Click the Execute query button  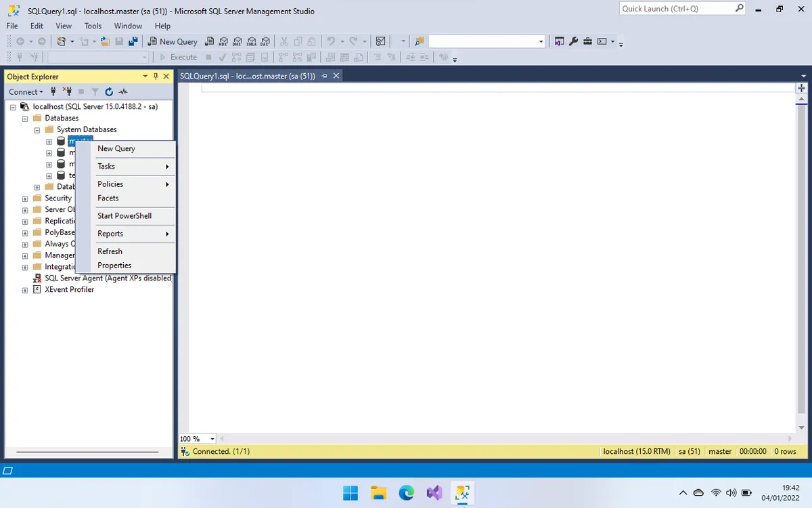coord(178,57)
